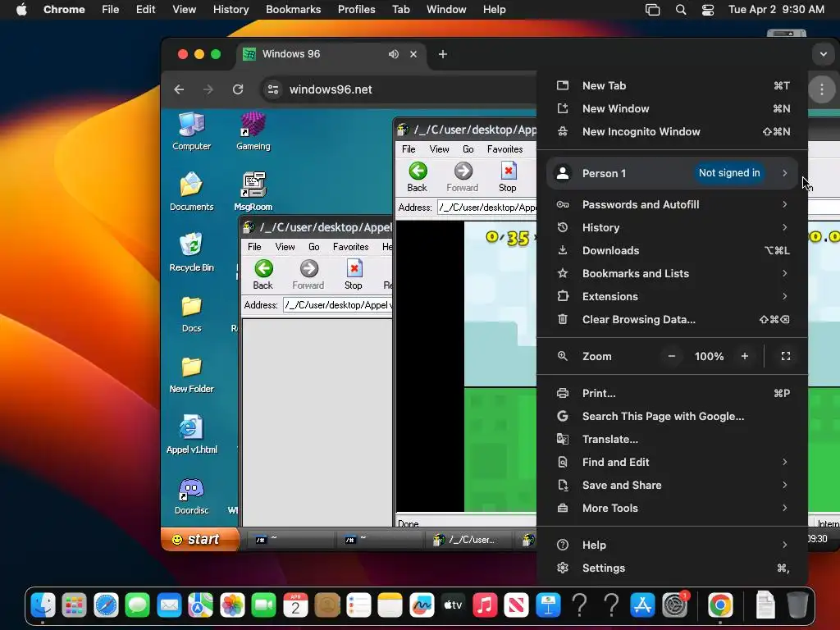Go back in Chrome navigation

179,89
